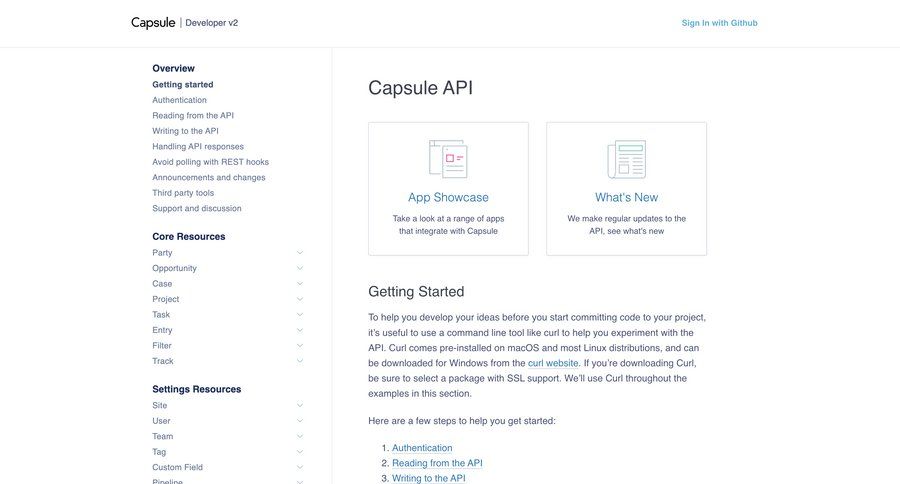
Task: Expand the Custom Field chevron
Action: (x=299, y=467)
